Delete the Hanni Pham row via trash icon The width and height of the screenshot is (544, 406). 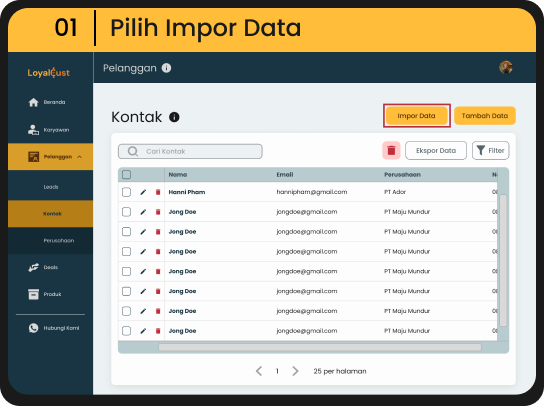click(158, 192)
